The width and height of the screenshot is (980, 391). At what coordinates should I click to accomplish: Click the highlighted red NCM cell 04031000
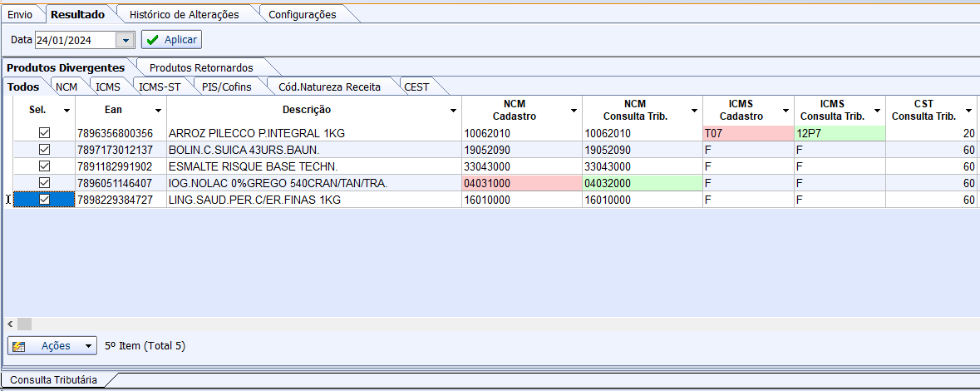pyautogui.click(x=520, y=183)
